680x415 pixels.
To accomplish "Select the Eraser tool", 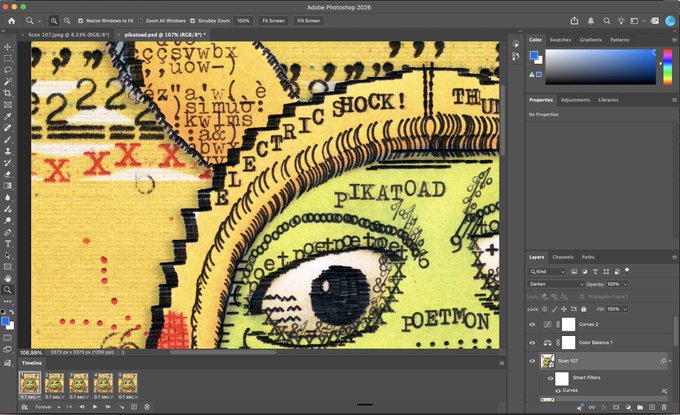I will click(x=8, y=174).
